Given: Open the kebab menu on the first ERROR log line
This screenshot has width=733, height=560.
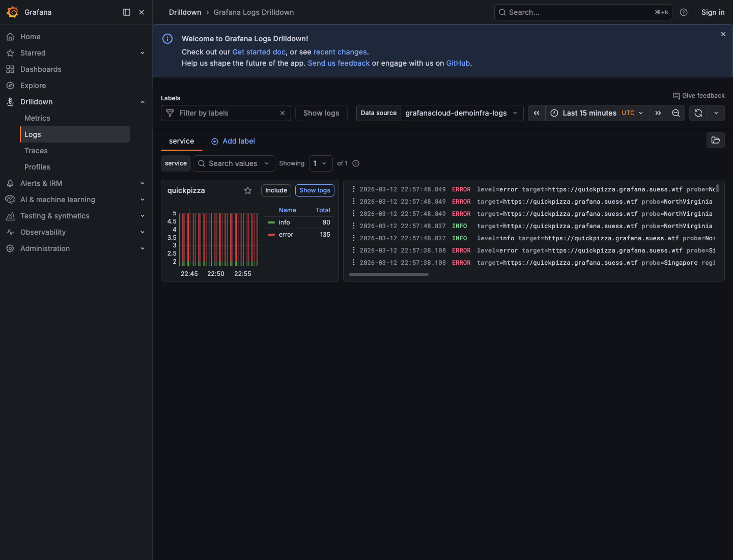Looking at the screenshot, I should [x=354, y=189].
